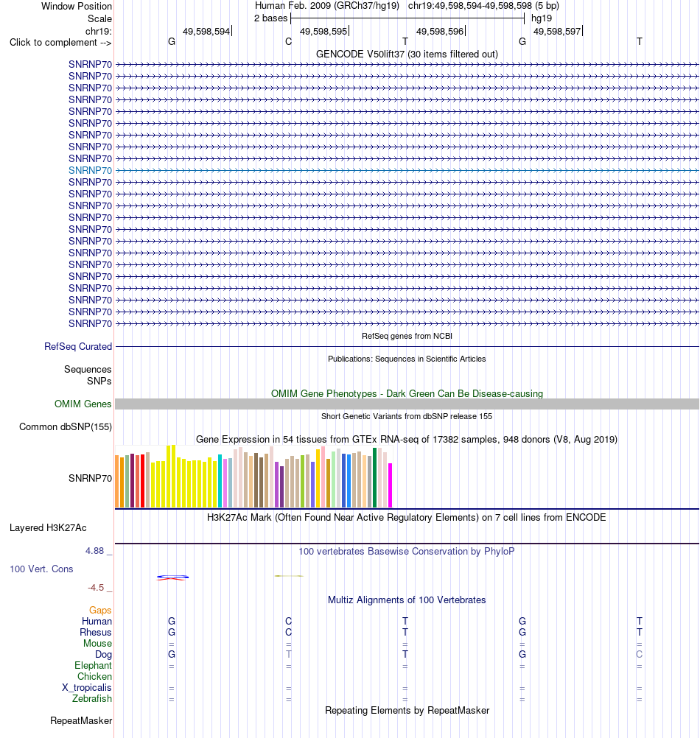Screen dimensions: 700x738
Task: Select the Elephant alignment row label
Action: 93,666
